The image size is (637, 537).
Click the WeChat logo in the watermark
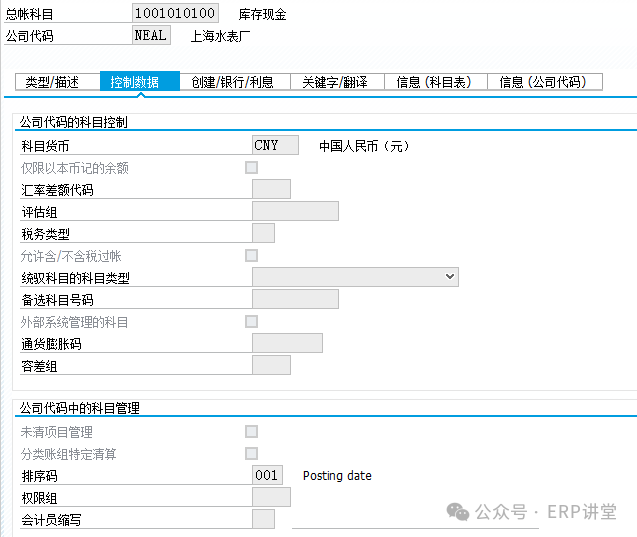458,511
